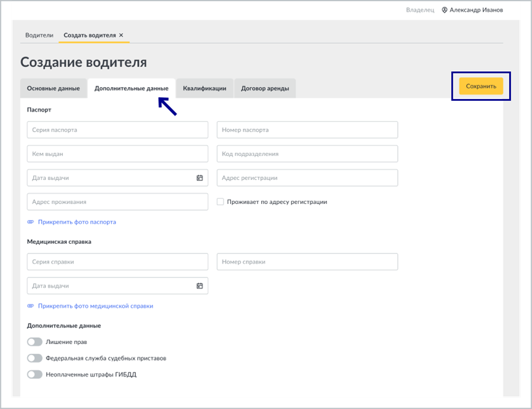Switch to Основные данные tab
Viewport: 532px width, 409px height.
53,88
